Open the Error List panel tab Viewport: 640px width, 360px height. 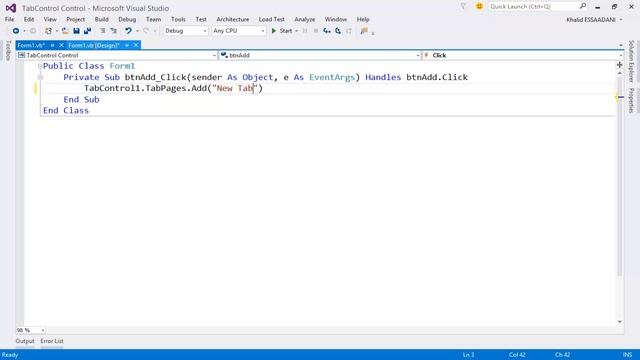pyautogui.click(x=52, y=341)
